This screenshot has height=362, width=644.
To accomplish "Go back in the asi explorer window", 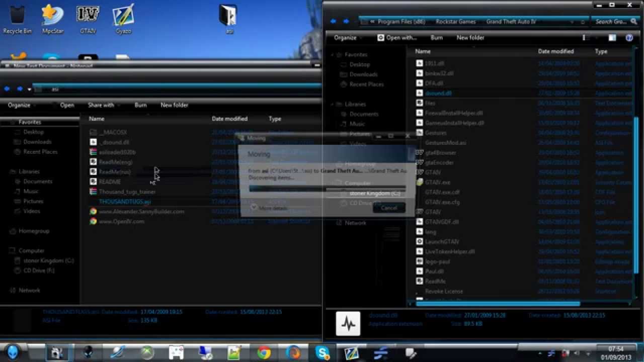I will pyautogui.click(x=7, y=89).
